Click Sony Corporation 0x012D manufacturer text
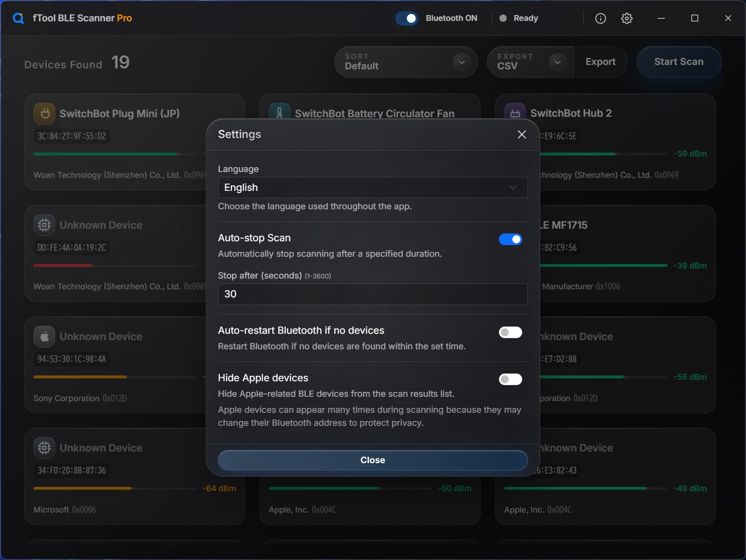This screenshot has height=560, width=746. click(80, 398)
